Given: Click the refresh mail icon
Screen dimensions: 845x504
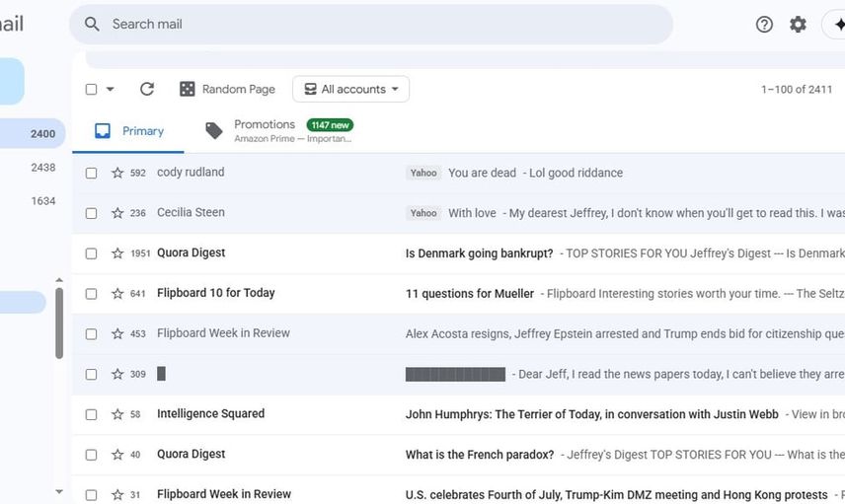Looking at the screenshot, I should pos(147,90).
